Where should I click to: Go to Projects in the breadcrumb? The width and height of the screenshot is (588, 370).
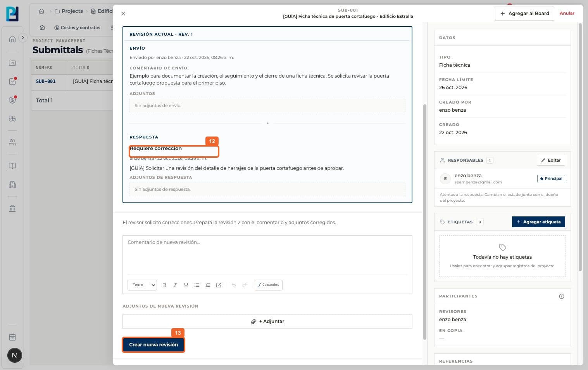[x=69, y=11]
